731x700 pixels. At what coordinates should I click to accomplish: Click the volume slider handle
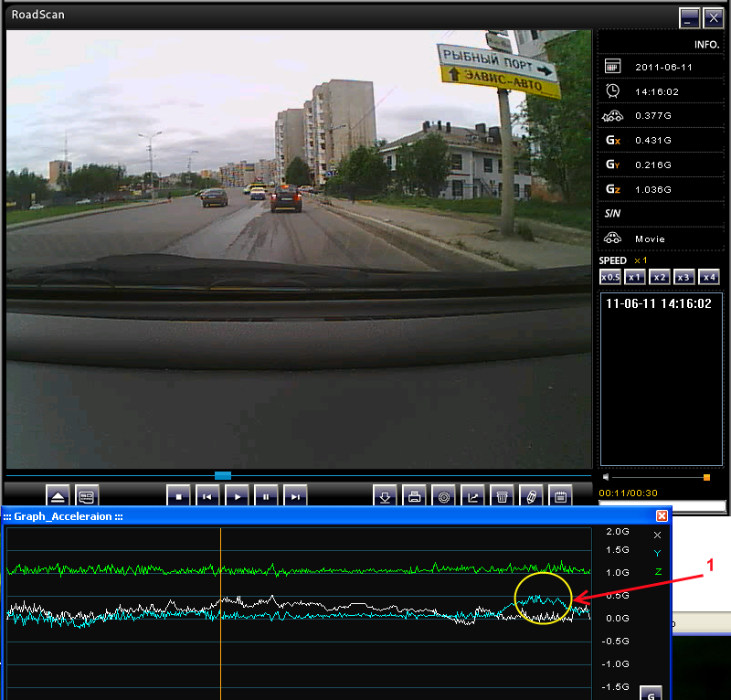click(x=706, y=477)
